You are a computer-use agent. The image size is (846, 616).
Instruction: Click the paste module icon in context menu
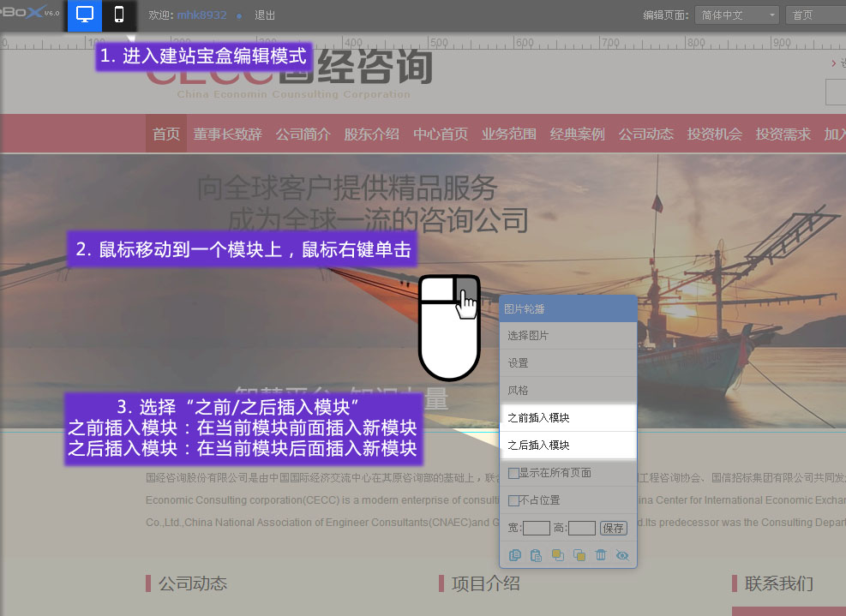click(537, 555)
